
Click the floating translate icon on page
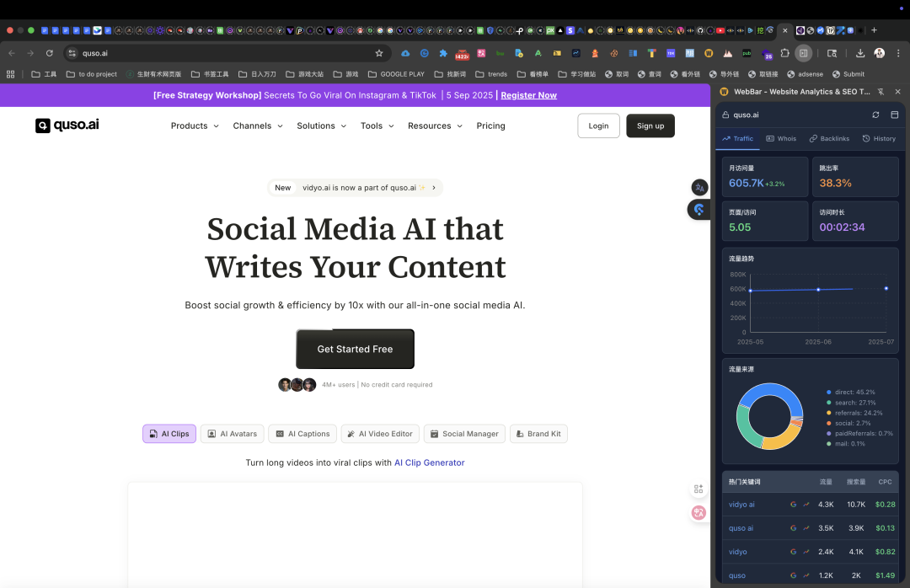699,188
